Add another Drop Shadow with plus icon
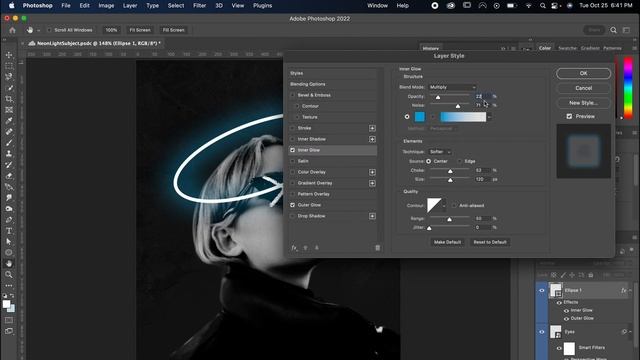The width and height of the screenshot is (640, 360). click(x=372, y=216)
